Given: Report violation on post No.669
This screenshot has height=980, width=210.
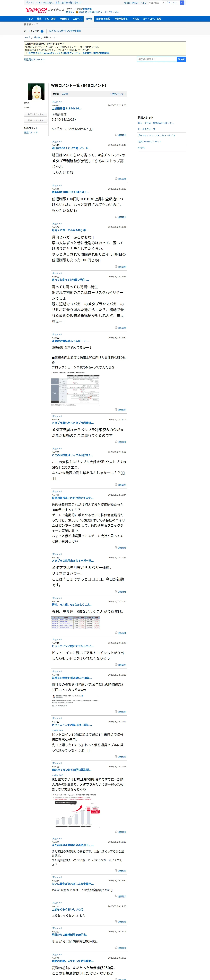Looking at the screenshot, I should click(121, 870).
